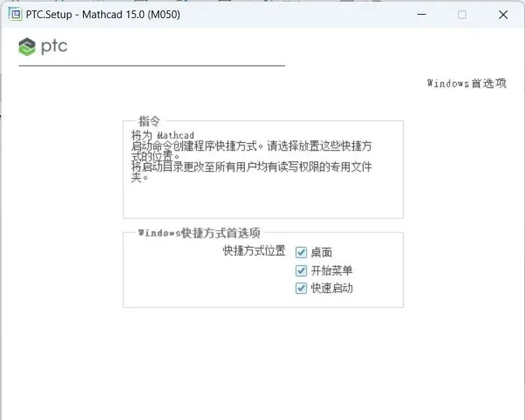Screen dimensions: 525x420
Task: Click the instruction line starting 将为 Mathcad
Action: [x=163, y=135]
